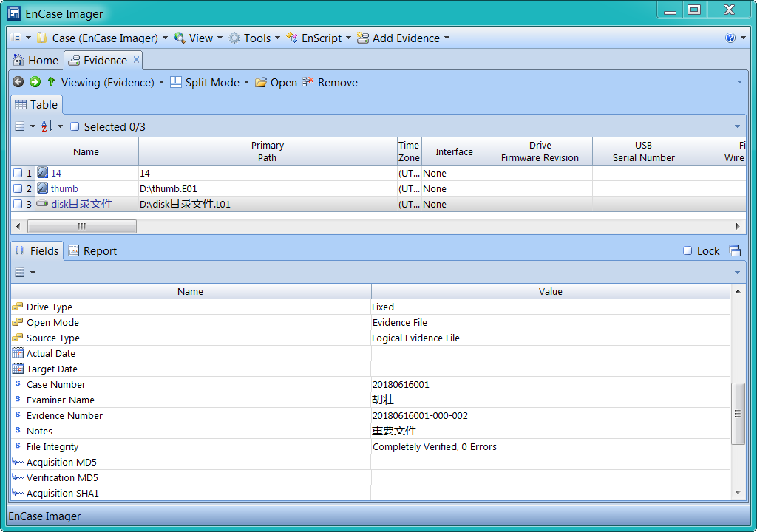
Task: Switch to the Report tab
Action: [x=92, y=251]
